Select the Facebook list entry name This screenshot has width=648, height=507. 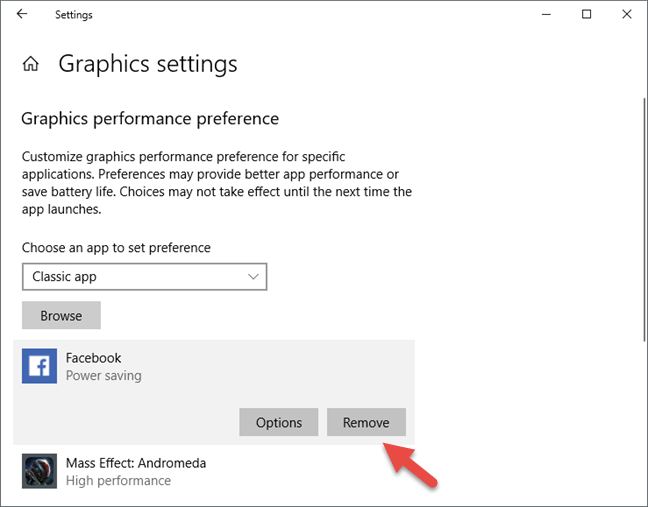pos(93,358)
